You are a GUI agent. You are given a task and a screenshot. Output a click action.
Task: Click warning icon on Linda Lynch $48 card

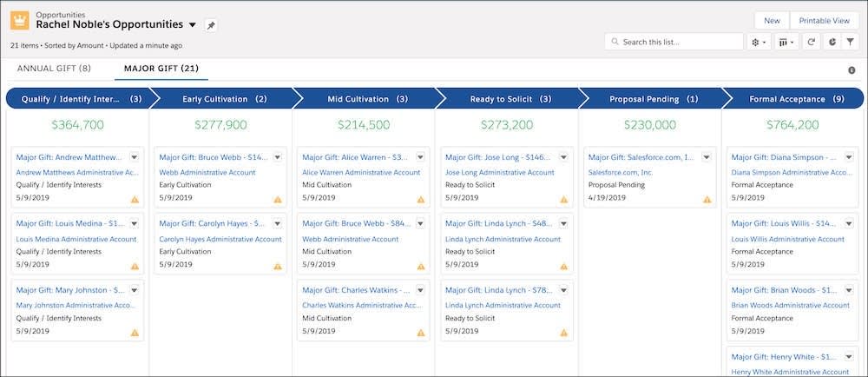tap(563, 267)
